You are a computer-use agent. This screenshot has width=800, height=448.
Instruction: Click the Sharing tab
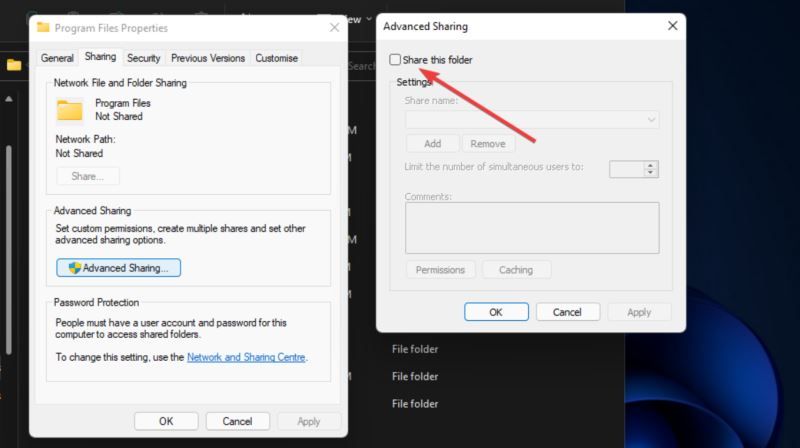click(x=100, y=57)
